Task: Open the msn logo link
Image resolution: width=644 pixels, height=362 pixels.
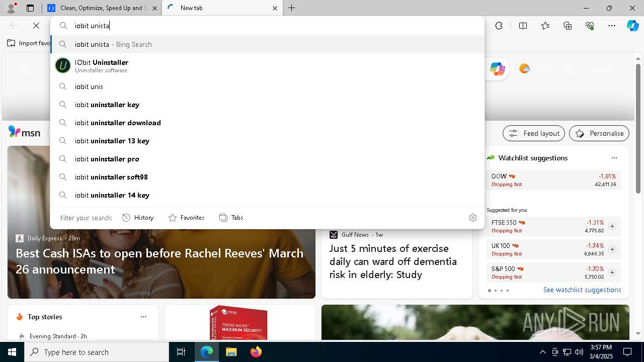Action: (x=24, y=132)
